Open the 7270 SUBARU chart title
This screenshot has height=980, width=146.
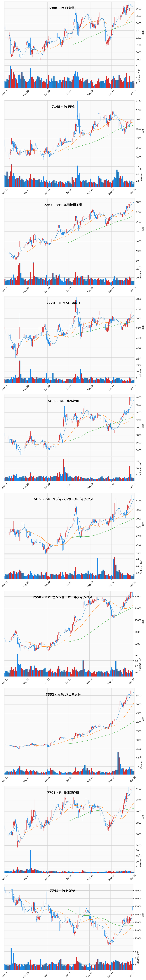tap(63, 303)
